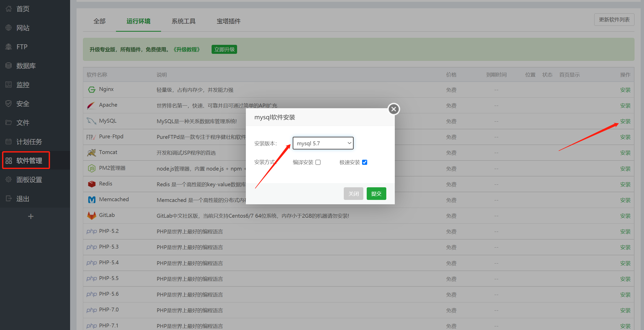Open 面板设置 in the sidebar

point(29,180)
